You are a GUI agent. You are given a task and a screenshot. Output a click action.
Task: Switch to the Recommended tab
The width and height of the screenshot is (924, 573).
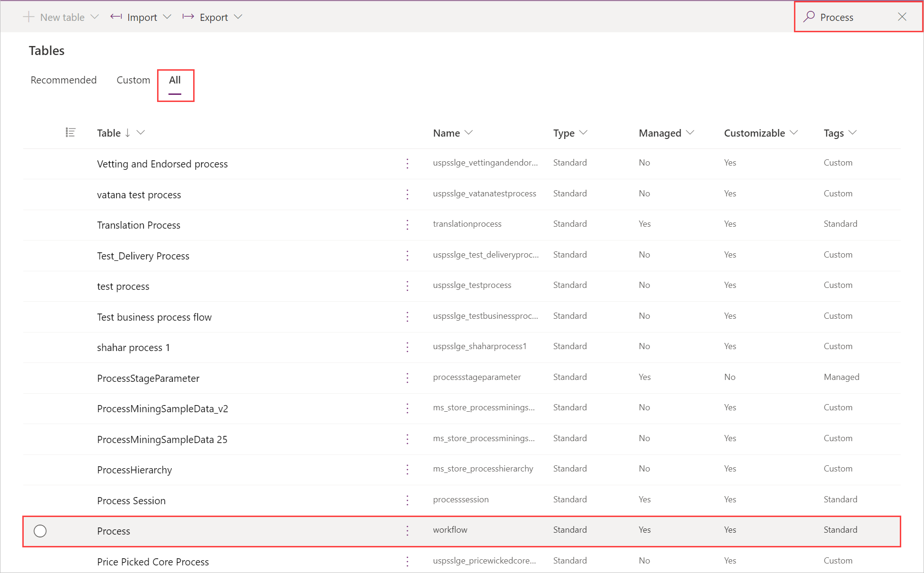pyautogui.click(x=65, y=79)
